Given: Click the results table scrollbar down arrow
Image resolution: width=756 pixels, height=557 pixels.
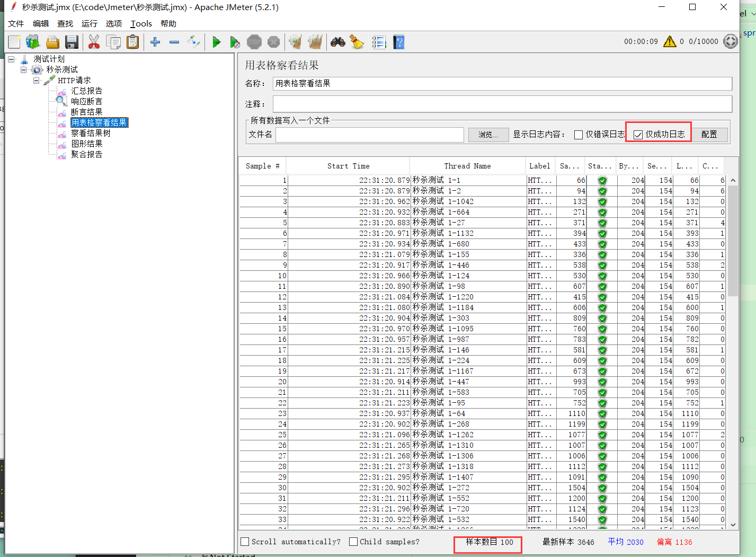Looking at the screenshot, I should click(x=733, y=525).
